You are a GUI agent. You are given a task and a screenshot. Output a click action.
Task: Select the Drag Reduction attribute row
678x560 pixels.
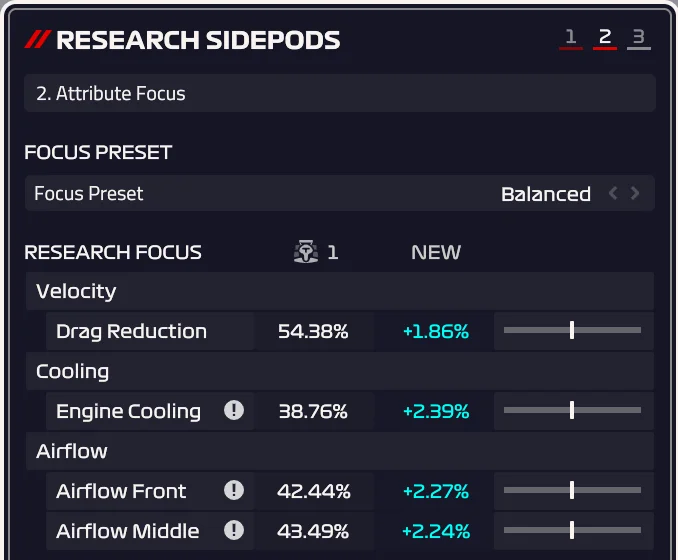point(350,331)
